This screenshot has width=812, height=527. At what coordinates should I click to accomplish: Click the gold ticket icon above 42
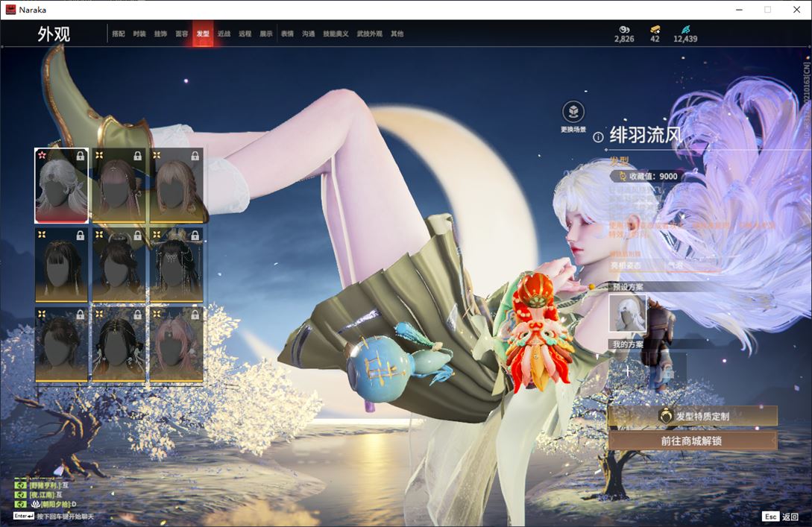coord(655,30)
